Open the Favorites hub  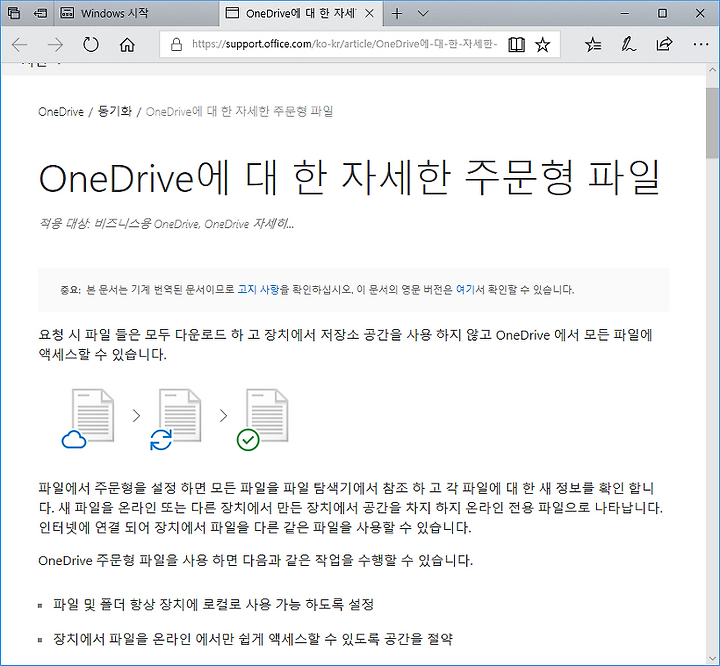click(x=593, y=45)
